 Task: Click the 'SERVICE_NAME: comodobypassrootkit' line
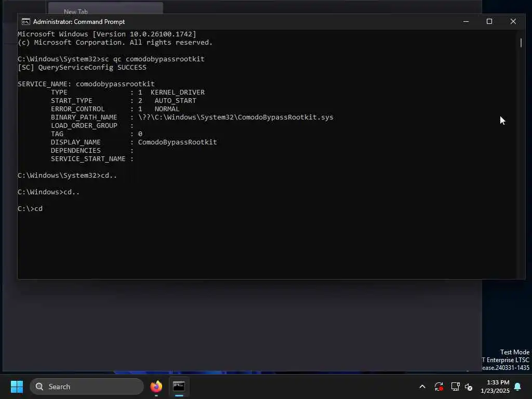coord(86,84)
